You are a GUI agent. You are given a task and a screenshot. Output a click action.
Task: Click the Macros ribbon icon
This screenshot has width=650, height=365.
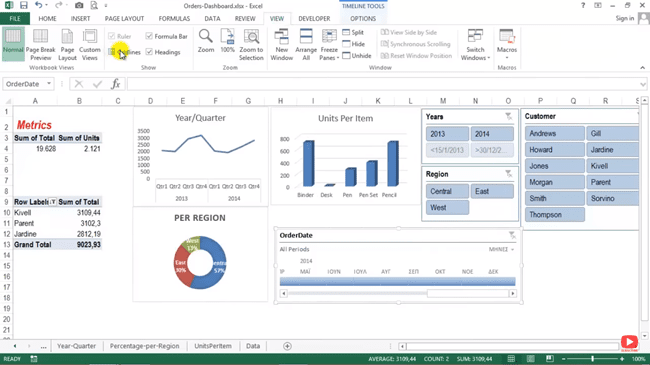click(x=507, y=44)
